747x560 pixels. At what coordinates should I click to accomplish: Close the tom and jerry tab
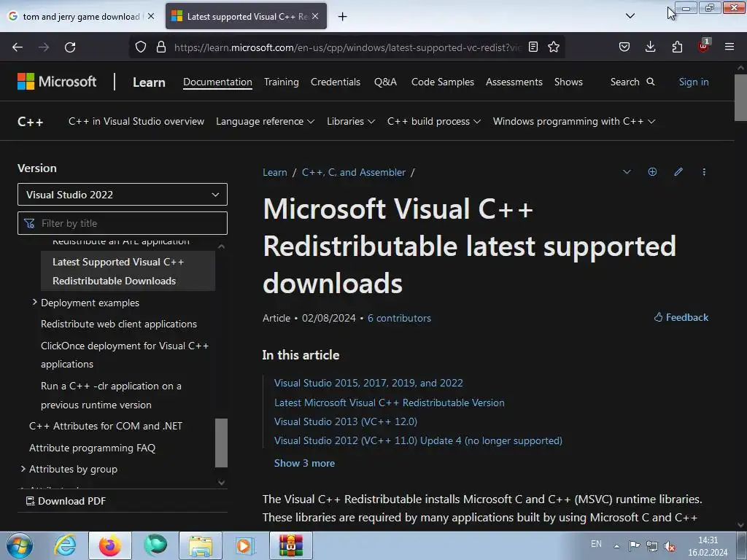[151, 16]
